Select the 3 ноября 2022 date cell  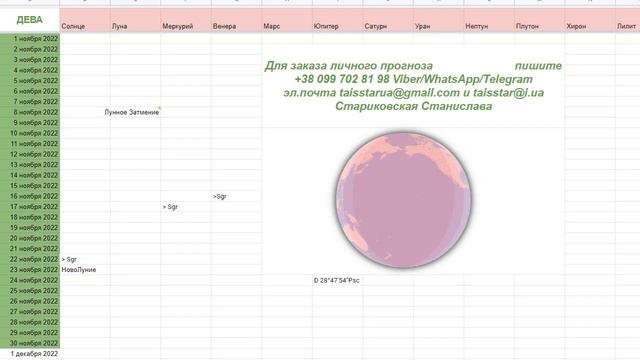pyautogui.click(x=30, y=60)
